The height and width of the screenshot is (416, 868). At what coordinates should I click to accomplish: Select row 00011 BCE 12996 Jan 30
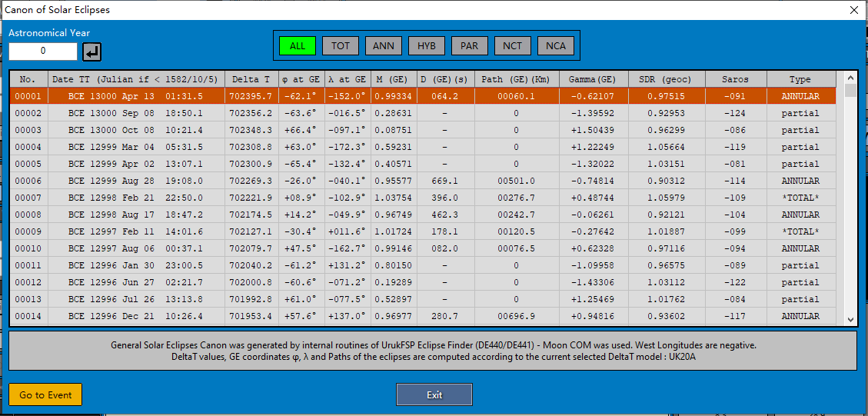(x=423, y=265)
